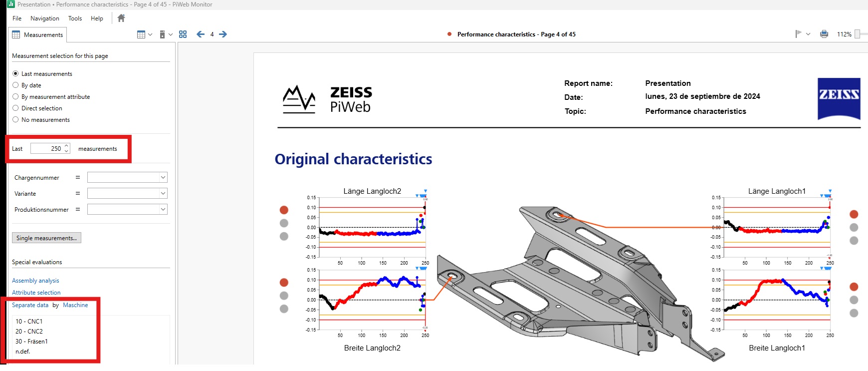
Task: Open the Chargennummer dropdown
Action: pyautogui.click(x=127, y=178)
